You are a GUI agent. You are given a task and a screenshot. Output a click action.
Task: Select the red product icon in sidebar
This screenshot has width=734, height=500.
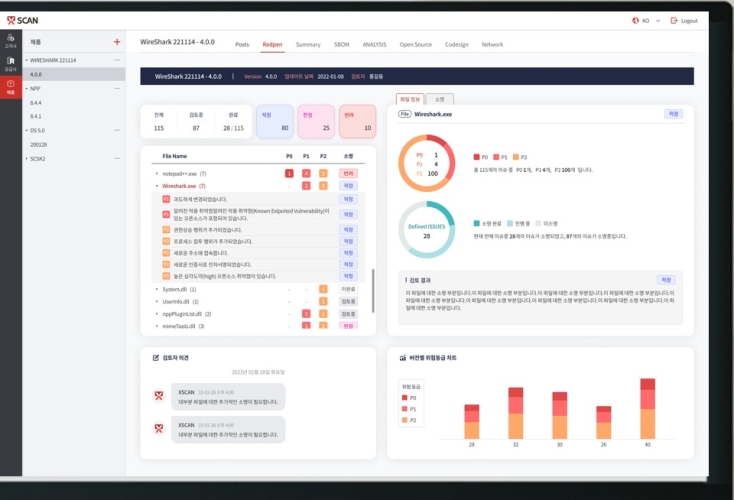[x=10, y=87]
